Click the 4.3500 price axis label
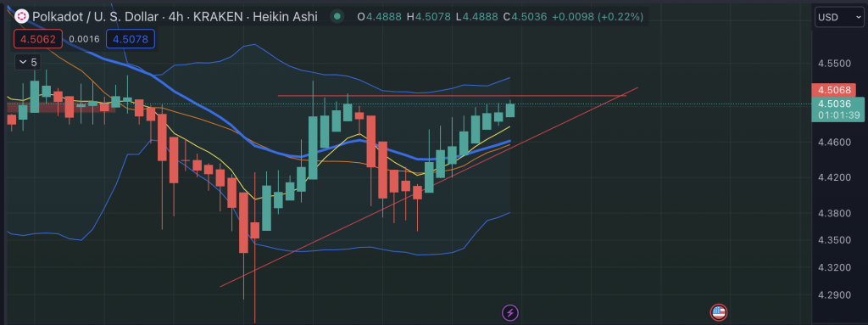 [x=834, y=240]
